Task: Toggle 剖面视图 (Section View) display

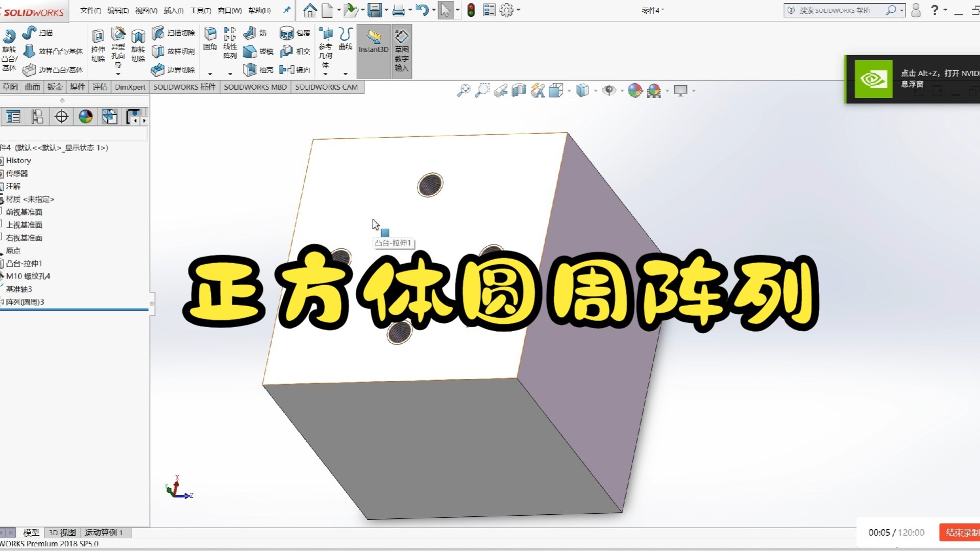Action: pyautogui.click(x=518, y=90)
